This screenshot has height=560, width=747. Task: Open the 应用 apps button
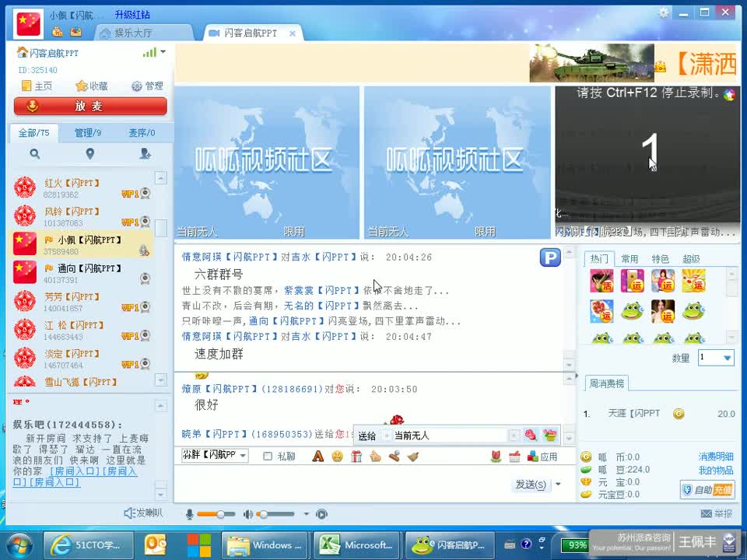click(x=542, y=457)
